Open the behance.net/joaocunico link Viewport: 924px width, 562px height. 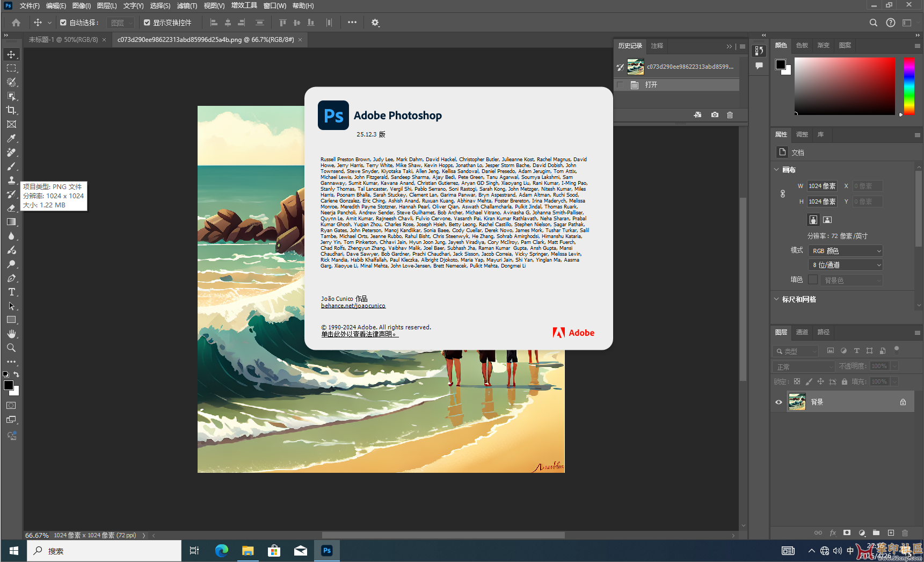353,306
